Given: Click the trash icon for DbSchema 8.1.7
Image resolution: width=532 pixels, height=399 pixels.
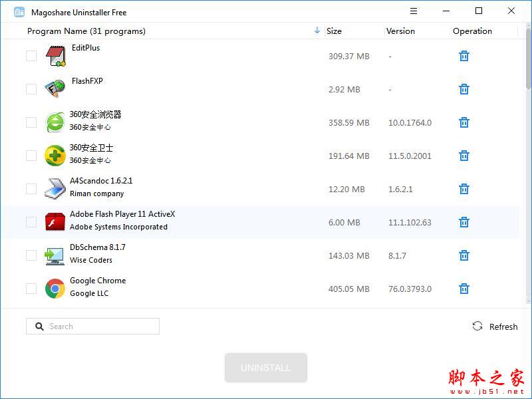Looking at the screenshot, I should click(464, 255).
